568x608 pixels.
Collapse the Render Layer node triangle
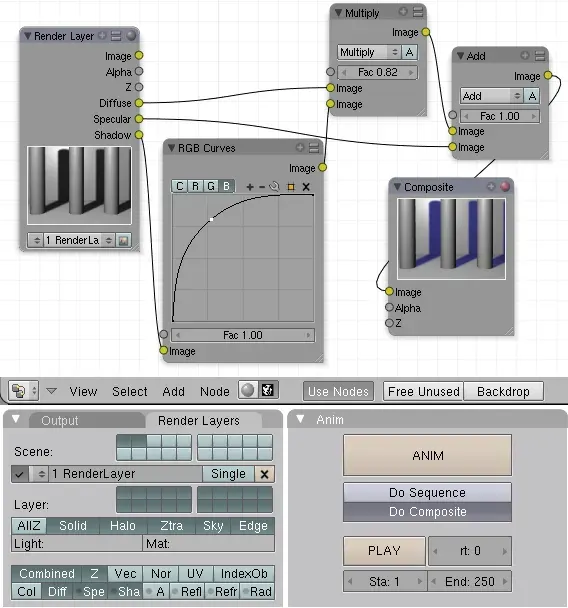click(28, 36)
